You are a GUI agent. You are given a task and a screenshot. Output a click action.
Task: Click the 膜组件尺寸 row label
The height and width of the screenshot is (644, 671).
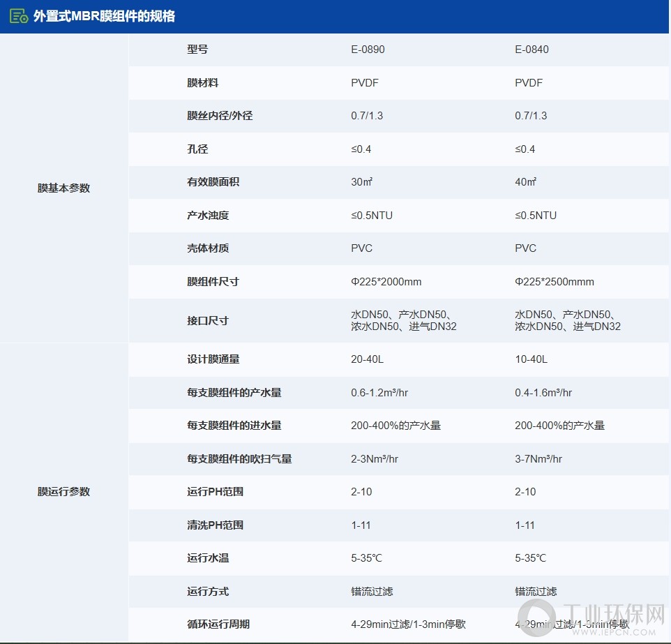[213, 282]
